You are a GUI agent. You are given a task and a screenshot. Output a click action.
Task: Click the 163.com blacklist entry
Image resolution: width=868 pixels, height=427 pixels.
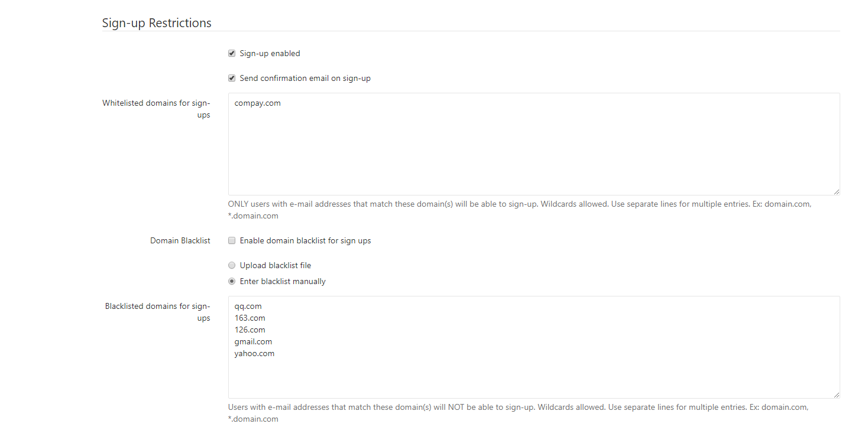pyautogui.click(x=250, y=318)
